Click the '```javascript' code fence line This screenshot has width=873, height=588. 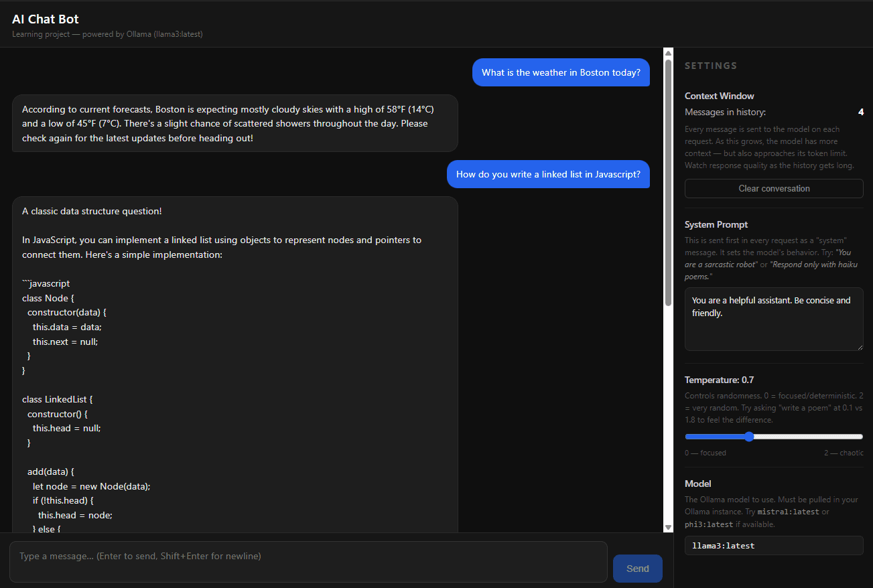pyautogui.click(x=46, y=283)
